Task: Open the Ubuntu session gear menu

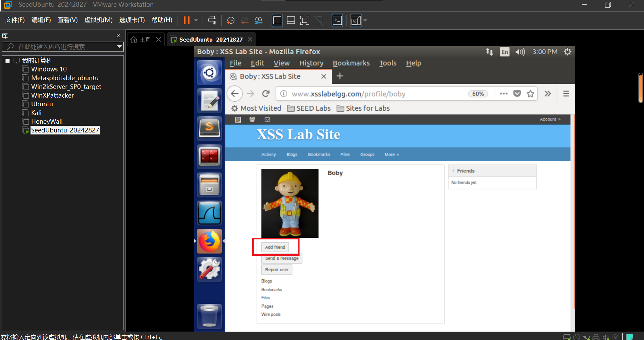Action: tap(568, 52)
